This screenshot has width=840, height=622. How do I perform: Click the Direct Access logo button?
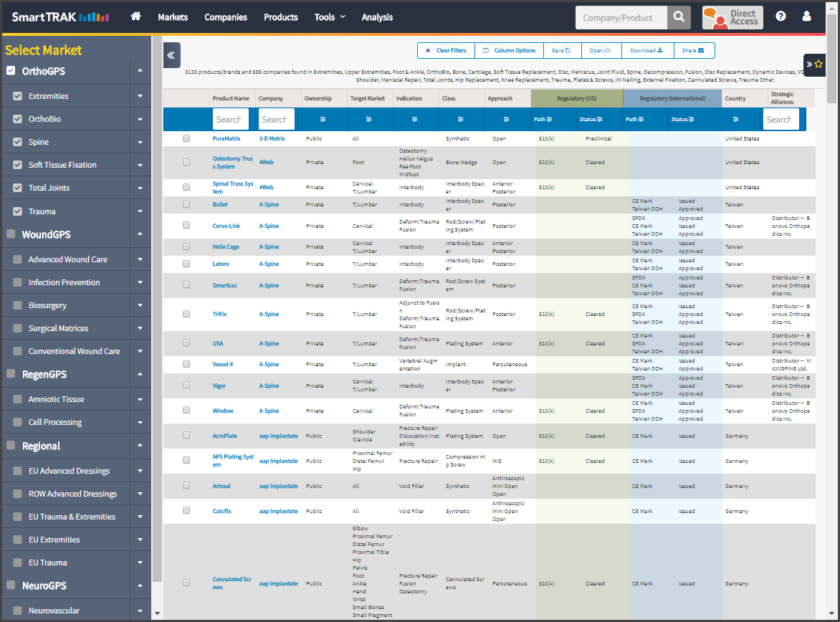click(x=732, y=18)
